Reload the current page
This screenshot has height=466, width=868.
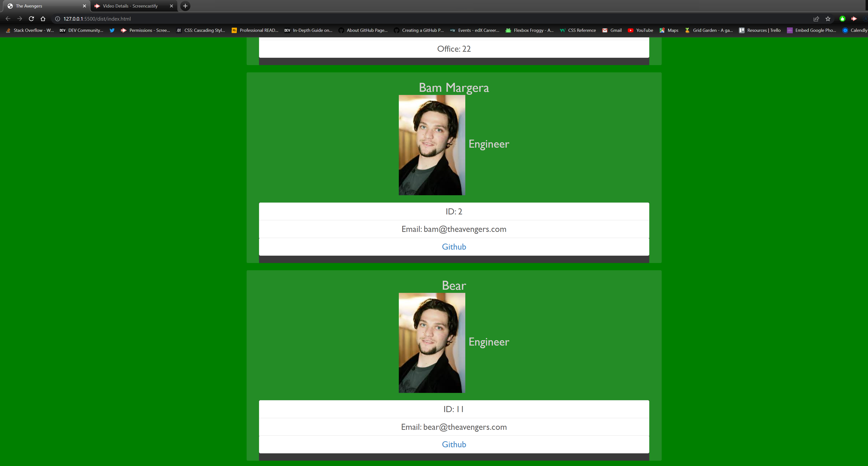tap(31, 18)
